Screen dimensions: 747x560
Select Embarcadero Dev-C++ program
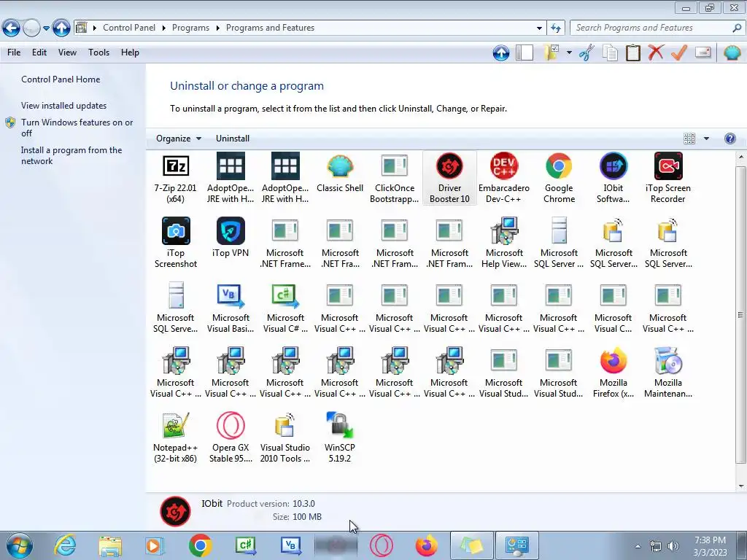(503, 178)
